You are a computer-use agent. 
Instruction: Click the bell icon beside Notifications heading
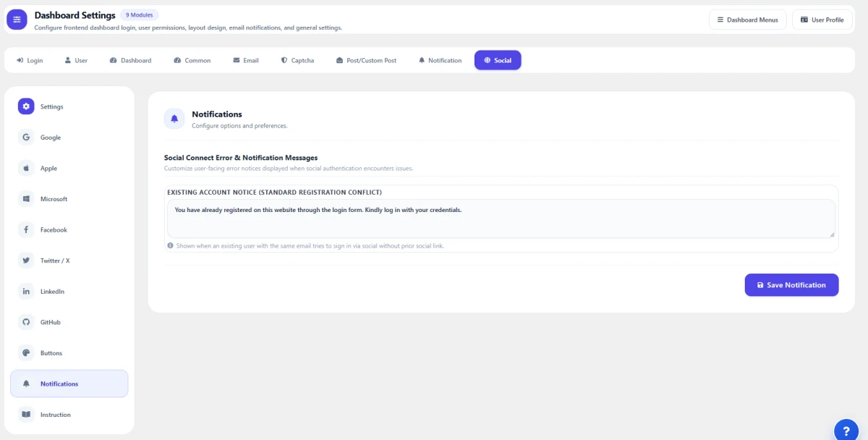pos(174,119)
